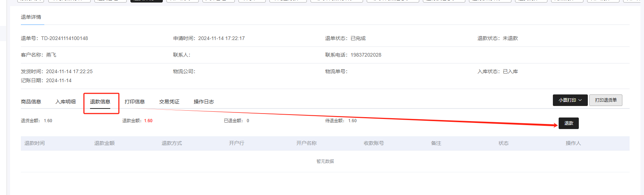
Task: Show the 操作日志 tab
Action: (204, 102)
